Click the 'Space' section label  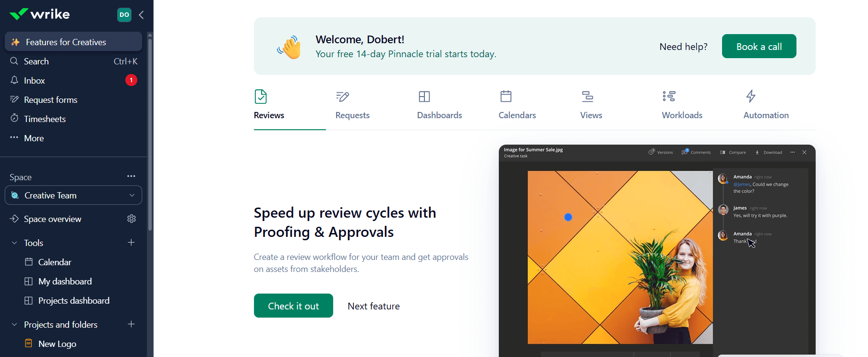click(x=21, y=177)
